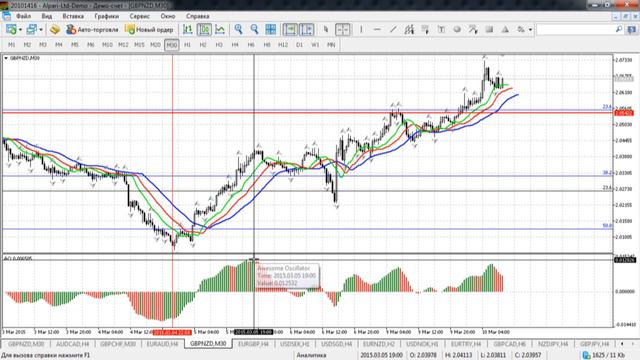Open the Вид menu

point(47,16)
